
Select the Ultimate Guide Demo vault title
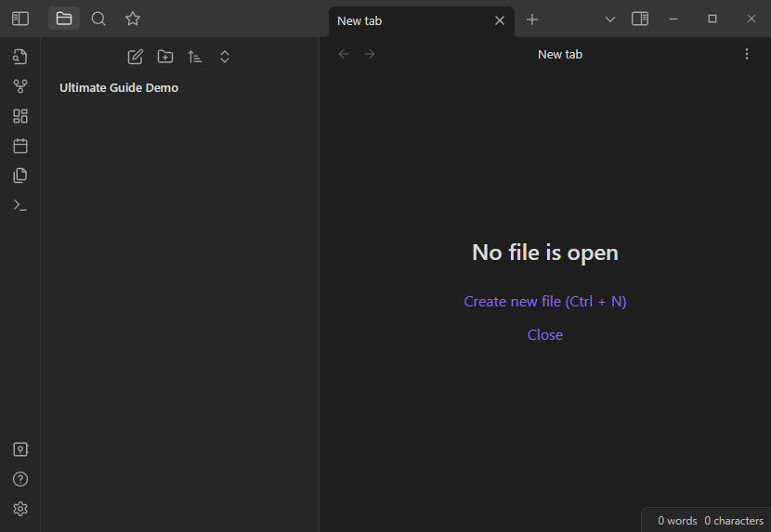point(119,87)
